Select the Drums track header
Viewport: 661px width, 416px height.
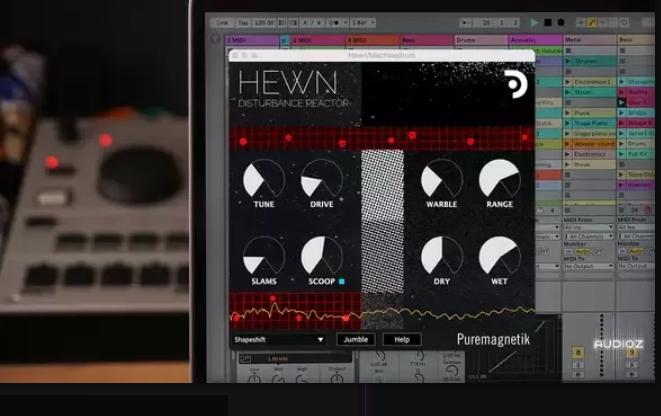tap(481, 40)
